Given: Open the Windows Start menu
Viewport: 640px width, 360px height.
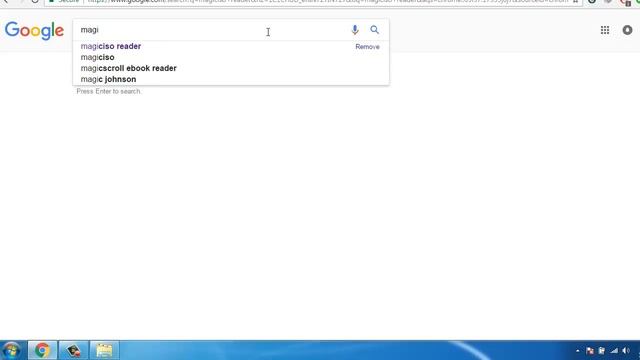Looking at the screenshot, I should (x=11, y=350).
